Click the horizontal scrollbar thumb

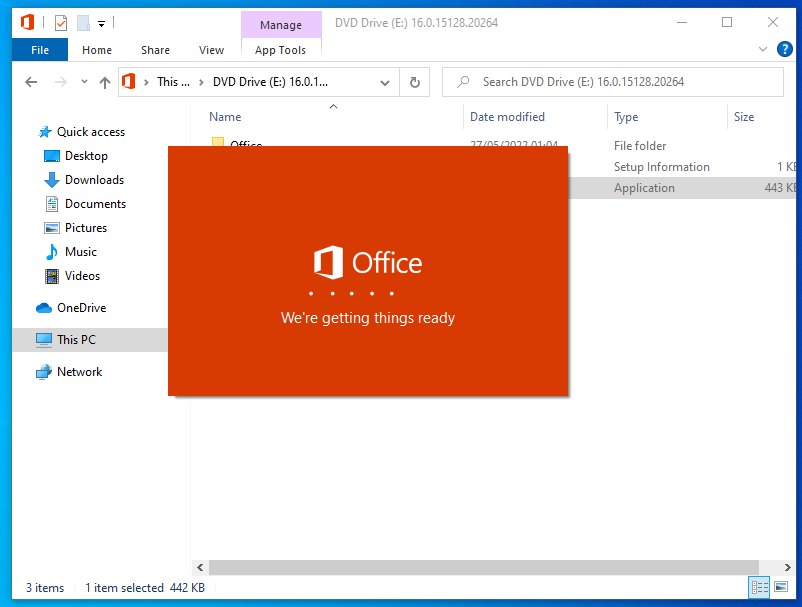[x=484, y=567]
